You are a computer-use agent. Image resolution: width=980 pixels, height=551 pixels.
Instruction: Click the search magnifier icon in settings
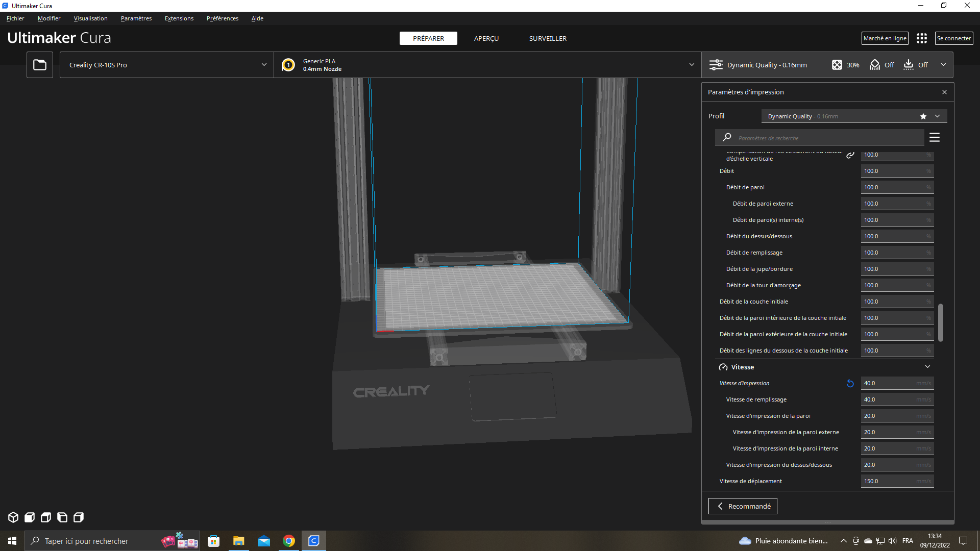(x=727, y=137)
